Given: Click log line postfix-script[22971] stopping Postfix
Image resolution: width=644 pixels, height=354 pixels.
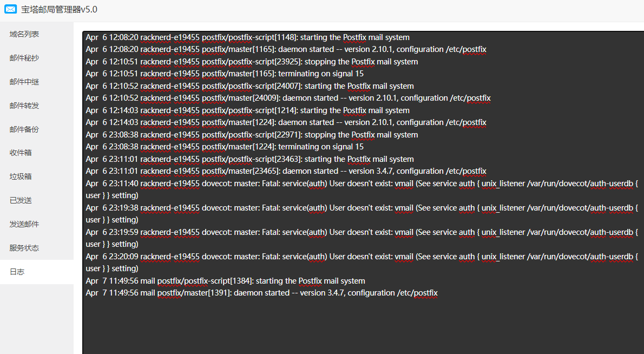Looking at the screenshot, I should 252,135.
